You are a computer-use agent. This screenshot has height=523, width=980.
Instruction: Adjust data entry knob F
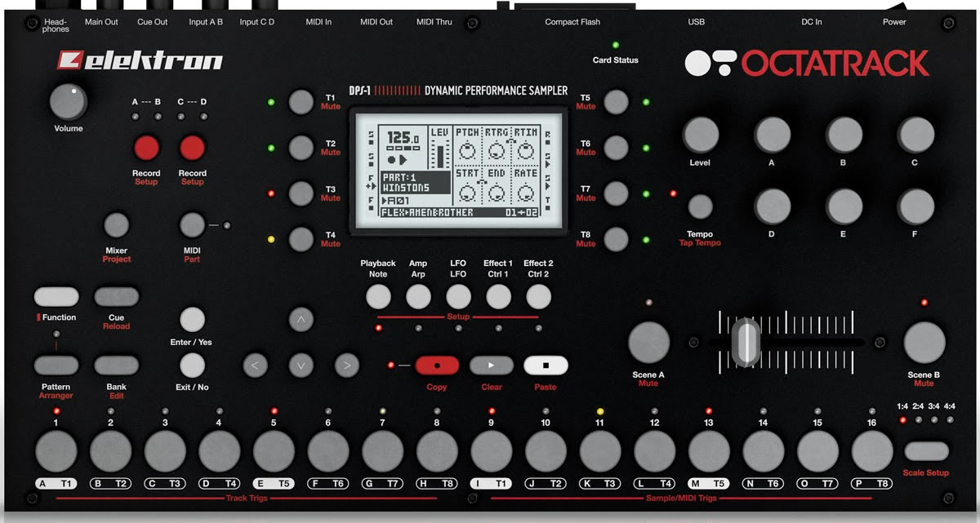tap(915, 206)
